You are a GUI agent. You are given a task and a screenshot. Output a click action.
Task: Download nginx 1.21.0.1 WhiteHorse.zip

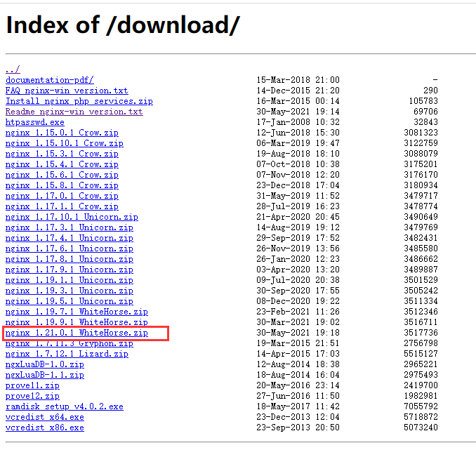[77, 333]
